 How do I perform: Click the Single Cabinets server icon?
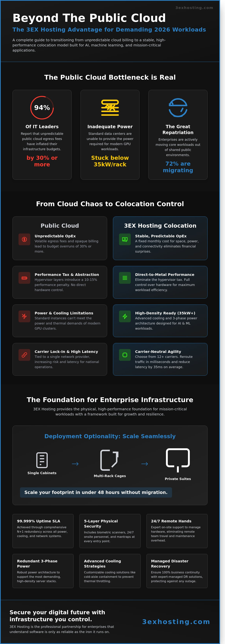coord(42,460)
